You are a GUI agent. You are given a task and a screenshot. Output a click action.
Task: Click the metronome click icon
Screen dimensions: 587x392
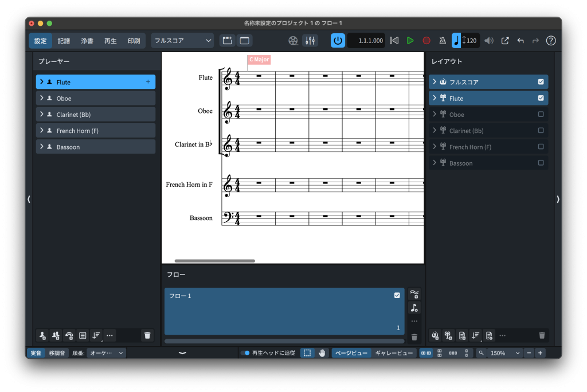442,41
